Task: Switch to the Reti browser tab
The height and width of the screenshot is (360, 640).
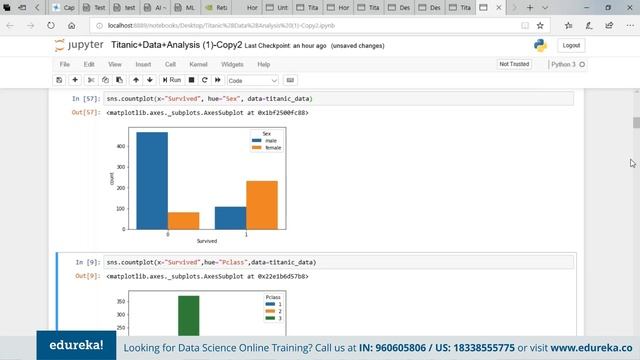Action: pyautogui.click(x=216, y=8)
